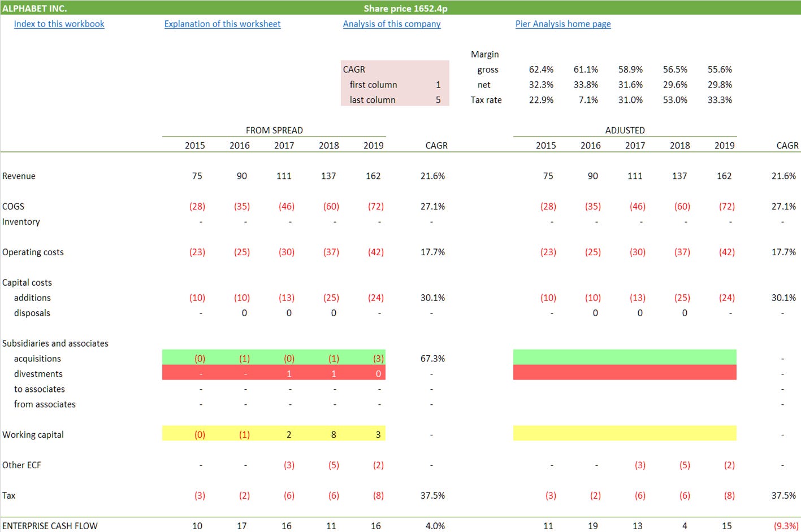Select the Tax row label
The height and width of the screenshot is (532, 801).
pyautogui.click(x=8, y=496)
